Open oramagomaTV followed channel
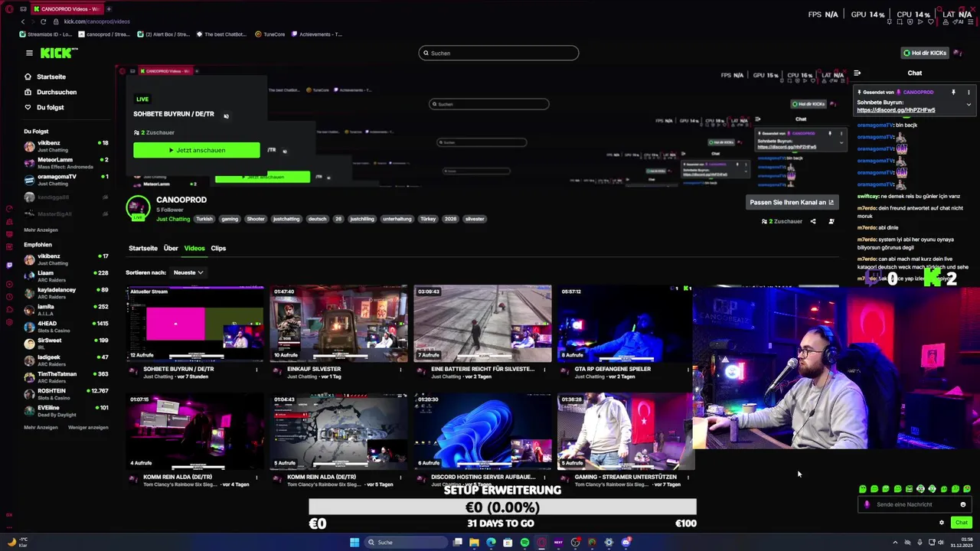Viewport: 980px width, 551px height. click(x=66, y=179)
